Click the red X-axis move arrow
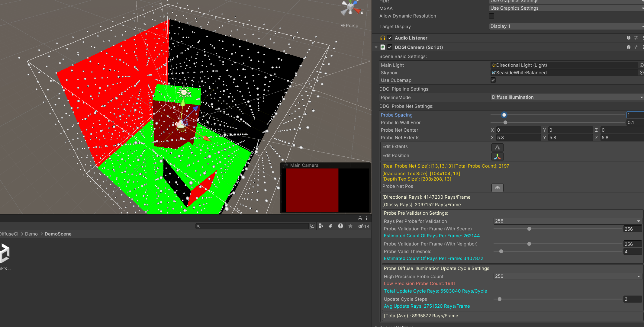 pyautogui.click(x=207, y=139)
